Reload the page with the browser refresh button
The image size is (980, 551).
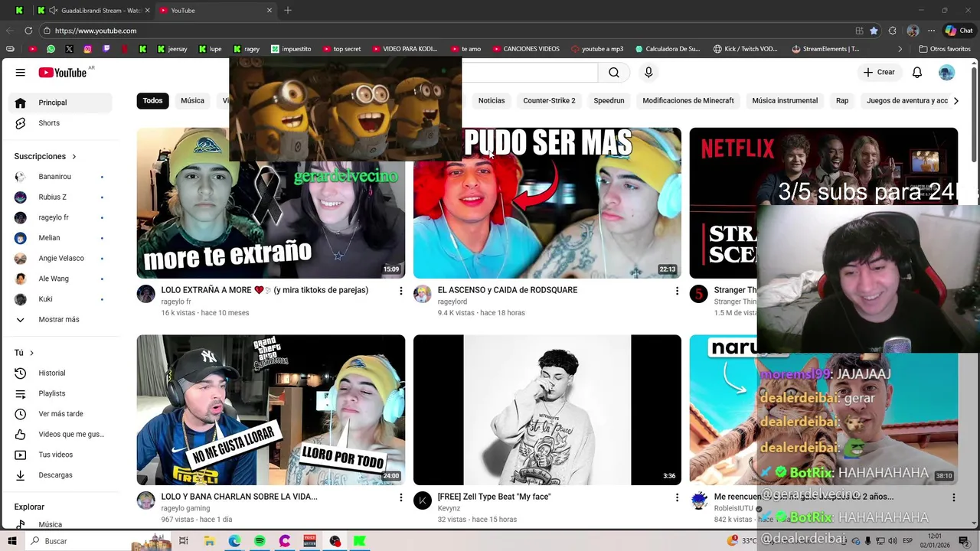click(28, 31)
